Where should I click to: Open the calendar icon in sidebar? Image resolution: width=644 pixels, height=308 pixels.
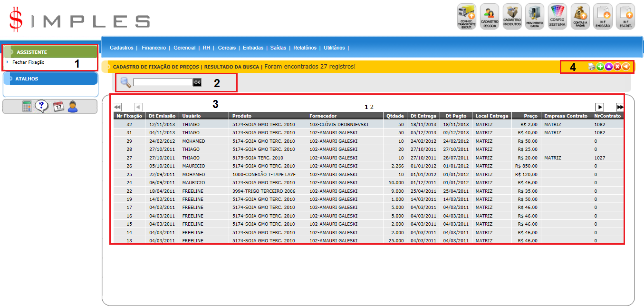pos(58,107)
